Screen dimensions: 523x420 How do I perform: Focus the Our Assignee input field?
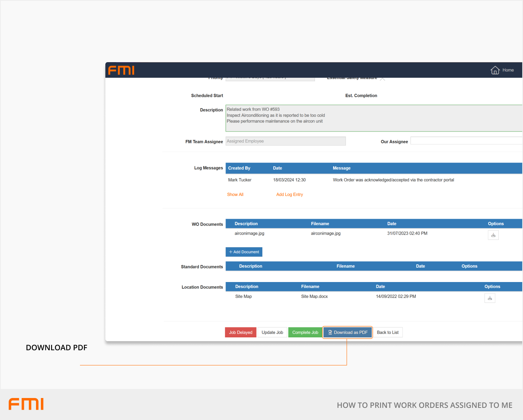(466, 141)
